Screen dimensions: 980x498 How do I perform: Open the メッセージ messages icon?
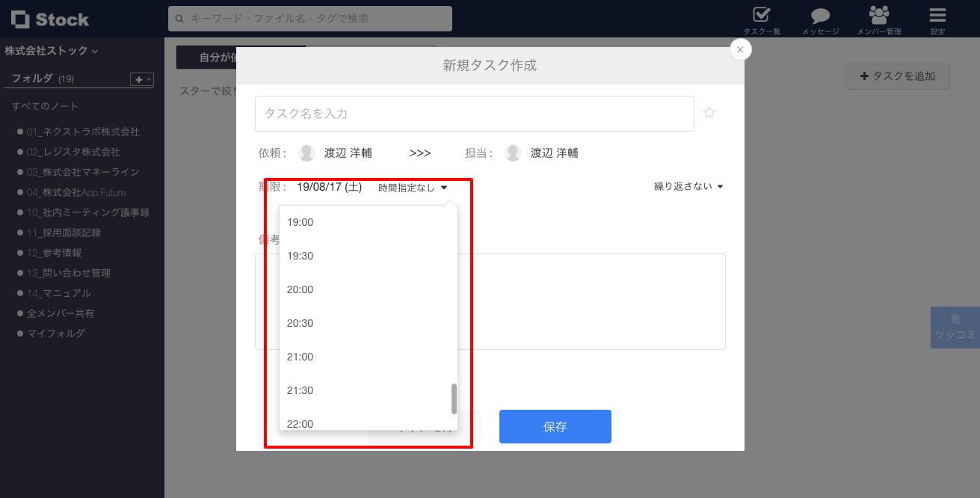[x=820, y=19]
